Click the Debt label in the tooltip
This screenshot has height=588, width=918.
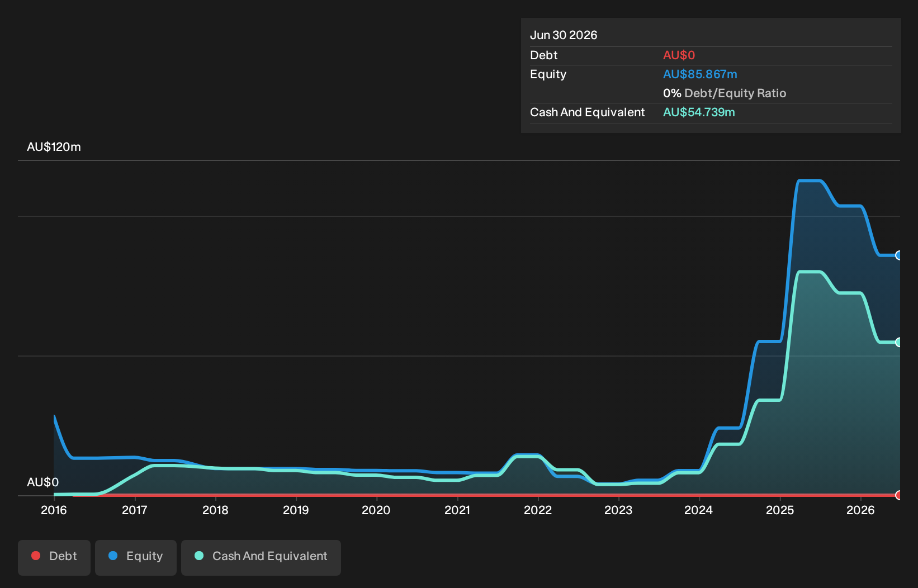(543, 55)
